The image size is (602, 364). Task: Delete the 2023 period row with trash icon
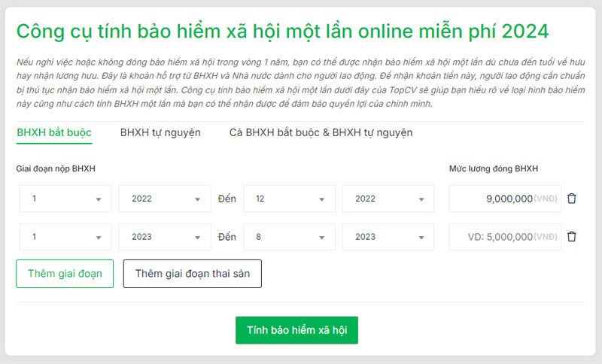pos(572,237)
